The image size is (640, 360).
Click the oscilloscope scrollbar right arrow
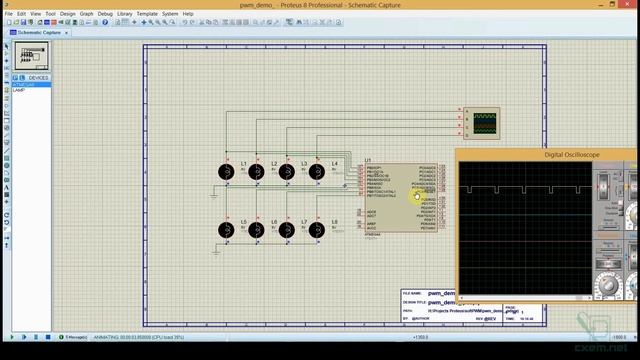click(x=589, y=298)
